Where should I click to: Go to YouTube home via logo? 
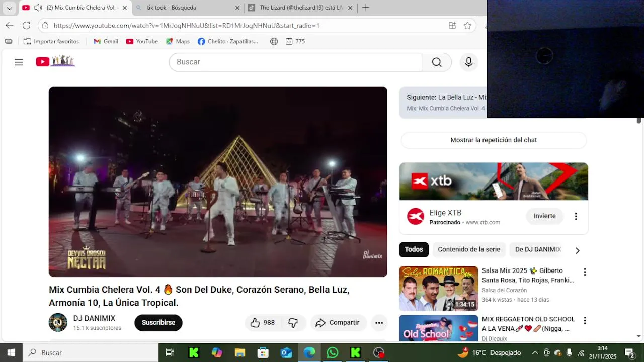click(x=55, y=61)
